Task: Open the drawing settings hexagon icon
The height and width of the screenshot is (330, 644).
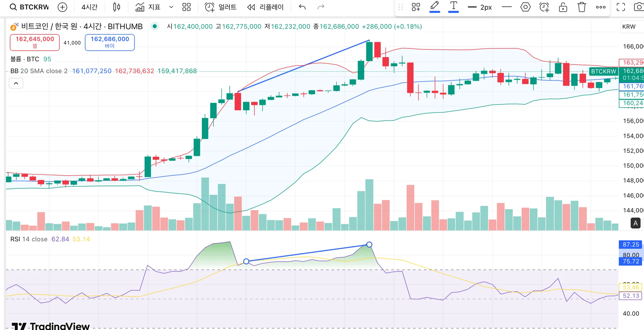Action: point(525,7)
